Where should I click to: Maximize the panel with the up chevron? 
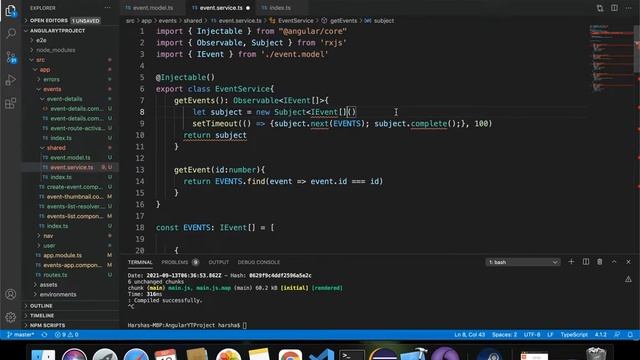[x=614, y=262]
